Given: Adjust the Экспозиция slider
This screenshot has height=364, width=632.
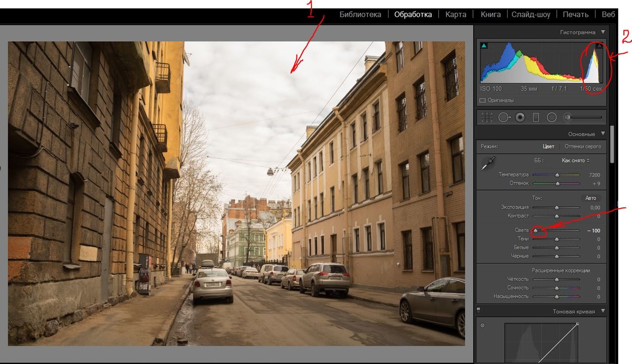Looking at the screenshot, I should (556, 207).
